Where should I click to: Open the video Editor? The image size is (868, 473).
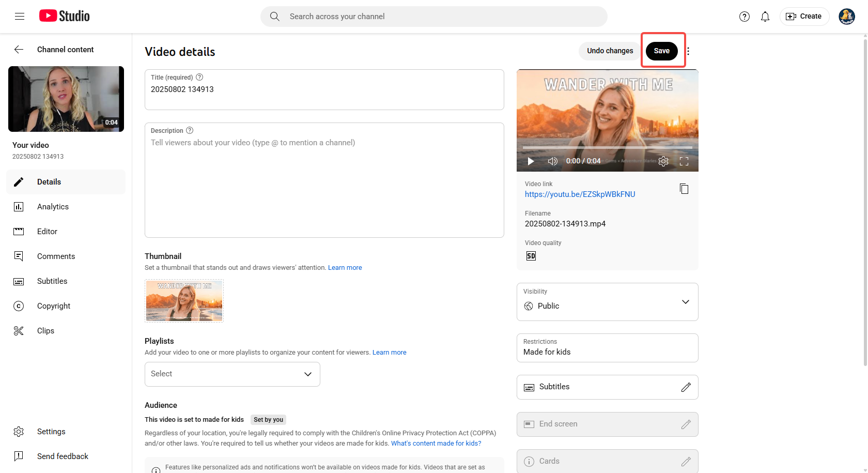pyautogui.click(x=47, y=231)
